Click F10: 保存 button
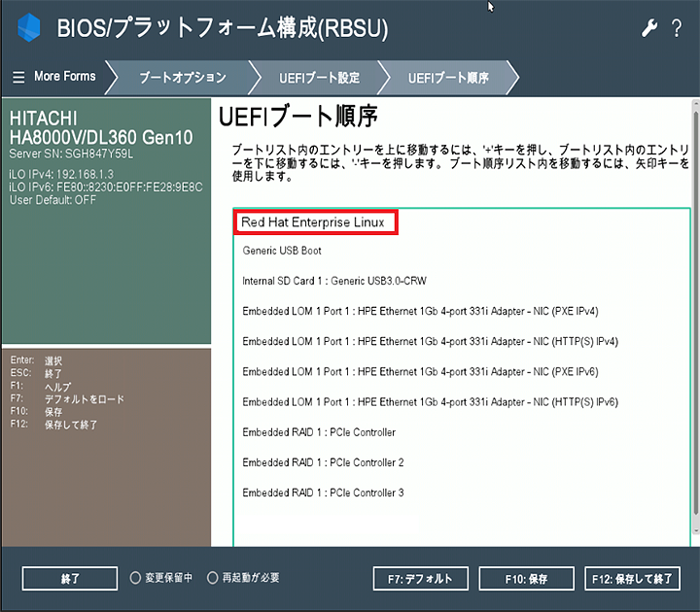The height and width of the screenshot is (612, 700). click(526, 579)
